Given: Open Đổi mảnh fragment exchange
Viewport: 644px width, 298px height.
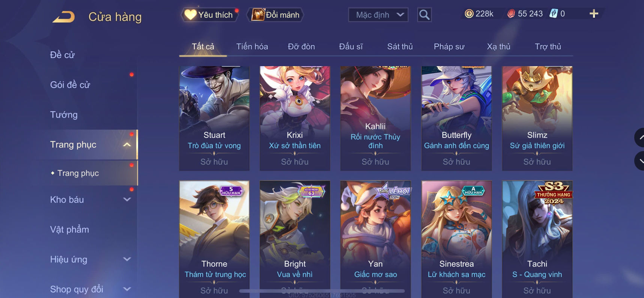Looking at the screenshot, I should (275, 15).
